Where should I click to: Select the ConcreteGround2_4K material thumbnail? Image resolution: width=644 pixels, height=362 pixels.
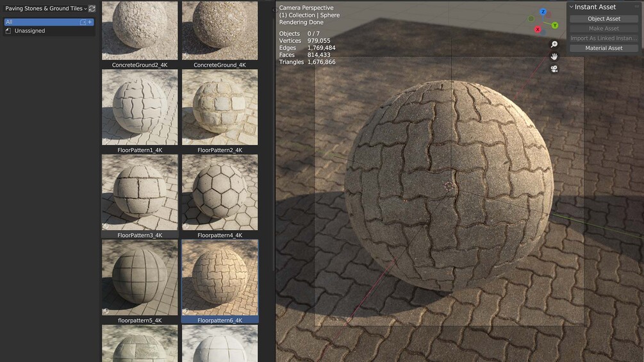pyautogui.click(x=140, y=30)
